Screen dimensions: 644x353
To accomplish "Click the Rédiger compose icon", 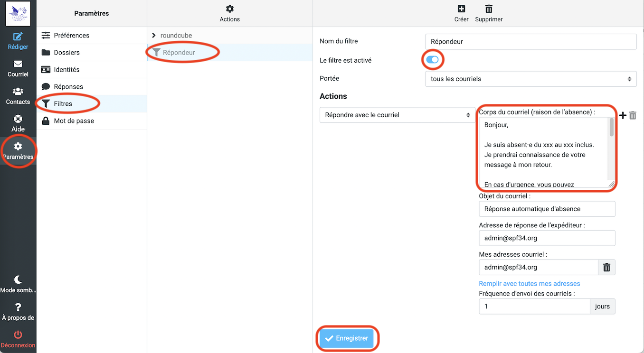I will tap(18, 37).
